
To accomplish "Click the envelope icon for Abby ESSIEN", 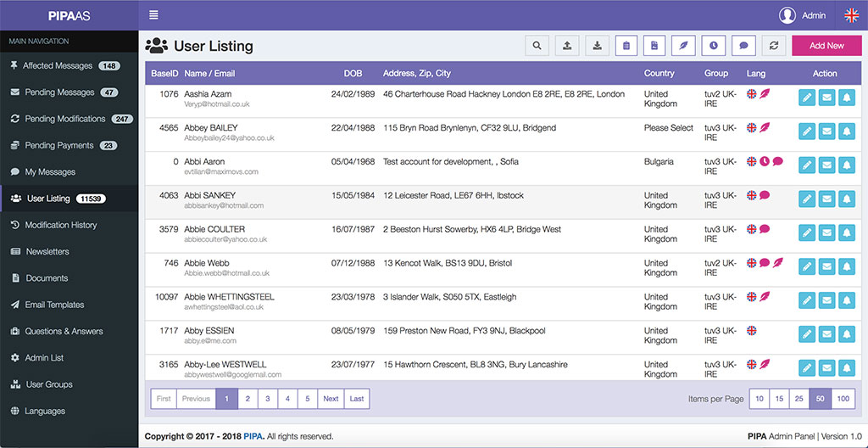I will point(827,334).
